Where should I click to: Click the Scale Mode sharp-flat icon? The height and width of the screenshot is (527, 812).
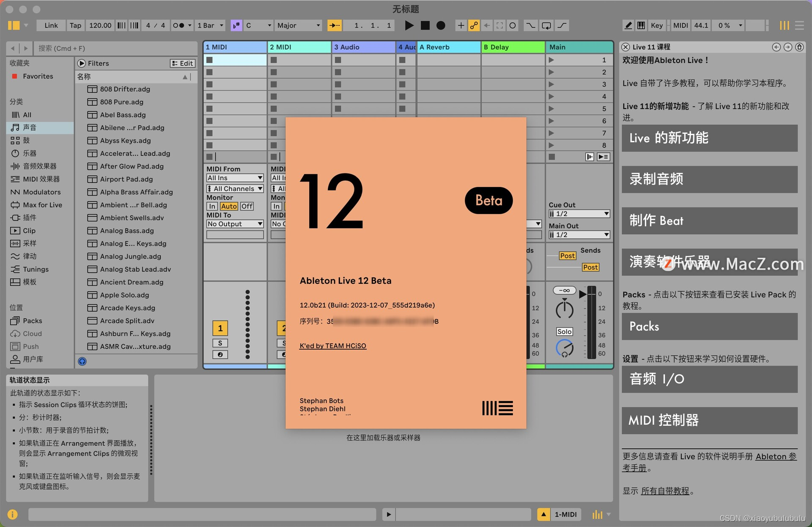[x=236, y=25]
